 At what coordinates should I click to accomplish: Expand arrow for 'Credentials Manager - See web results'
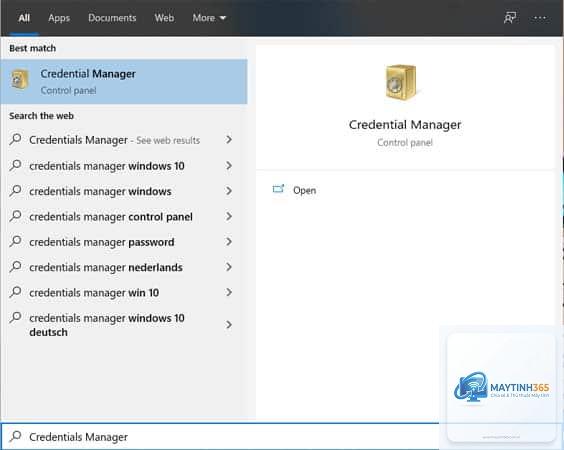click(229, 140)
